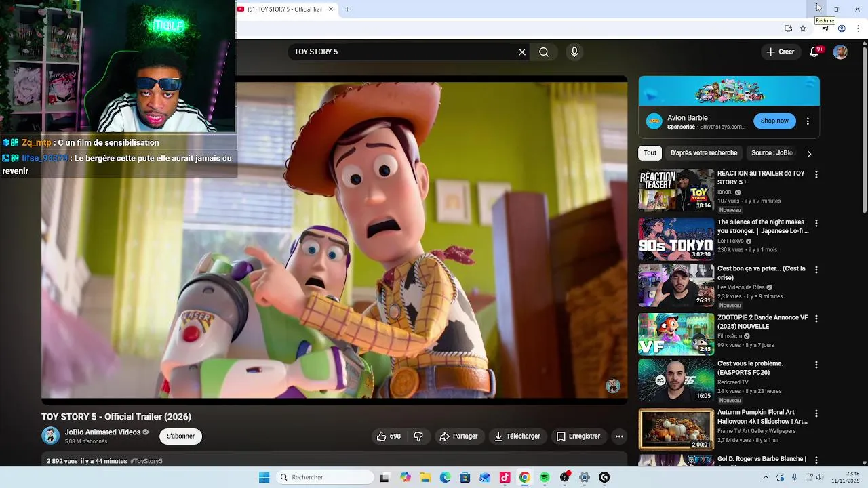Close the TOY STORY 5 browser tab
The height and width of the screenshot is (488, 868).
coord(331,9)
